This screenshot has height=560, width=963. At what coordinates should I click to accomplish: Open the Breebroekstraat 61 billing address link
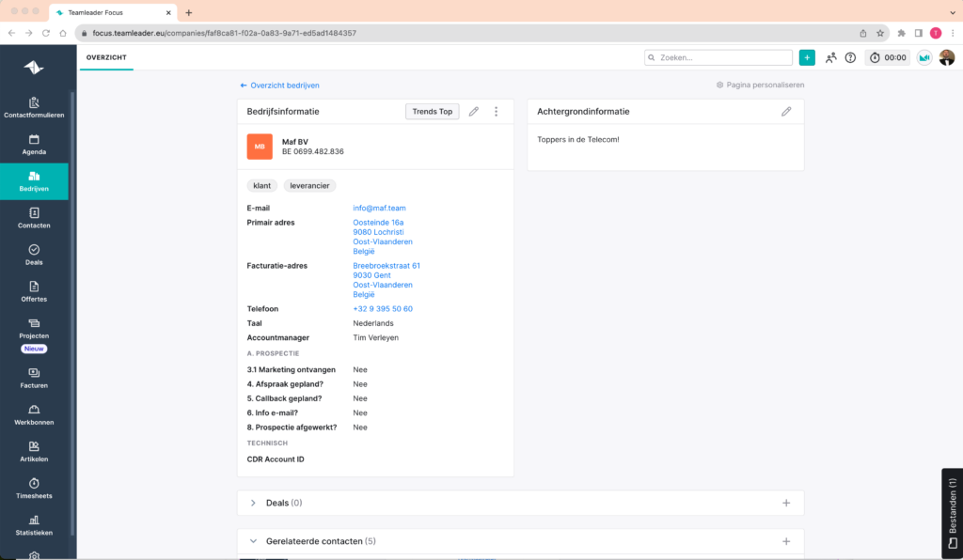point(387,266)
